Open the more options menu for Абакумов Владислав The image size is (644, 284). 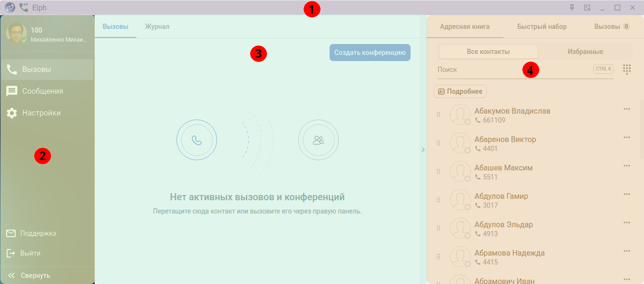pyautogui.click(x=627, y=109)
